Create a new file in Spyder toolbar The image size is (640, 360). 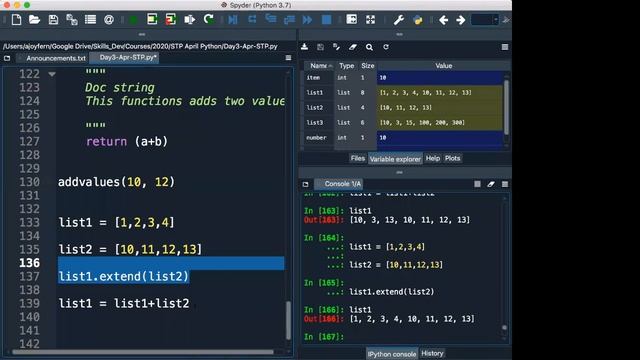[16, 20]
